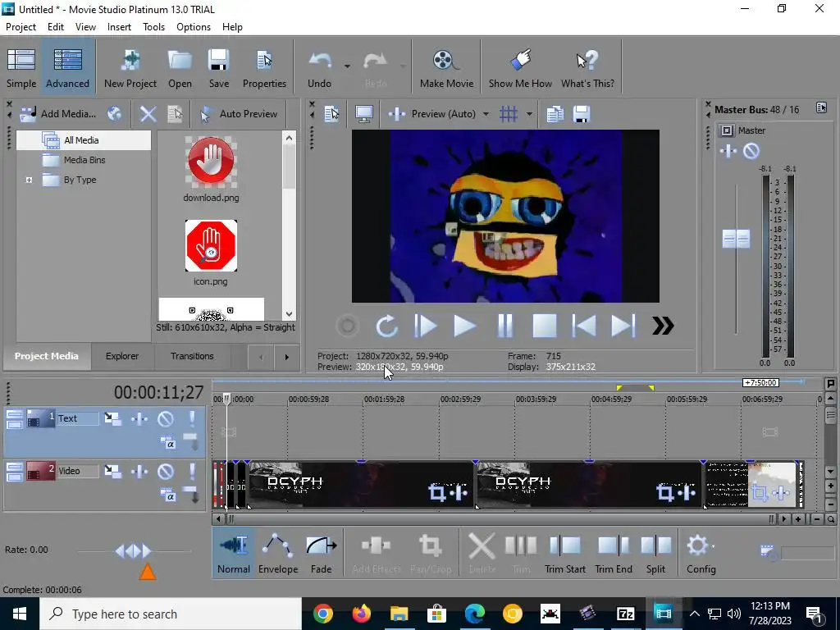
Task: Solo the Video track
Action: coord(192,471)
